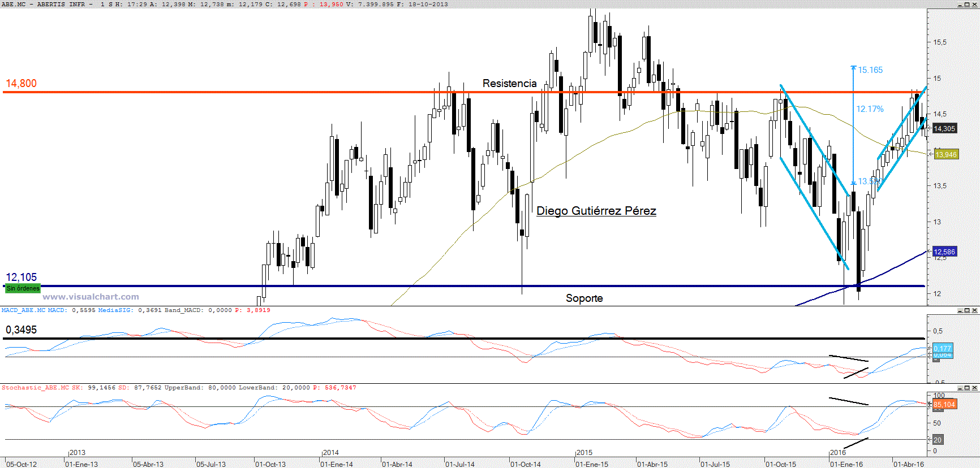This screenshot has height=468, width=980.
Task: Select the 'Resistencia' text annotation
Action: [509, 83]
